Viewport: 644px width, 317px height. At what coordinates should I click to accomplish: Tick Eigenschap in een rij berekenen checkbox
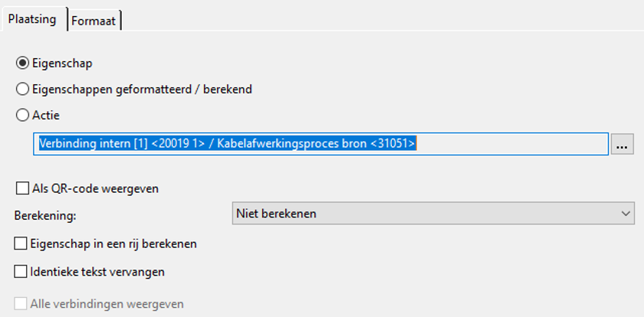coord(21,243)
